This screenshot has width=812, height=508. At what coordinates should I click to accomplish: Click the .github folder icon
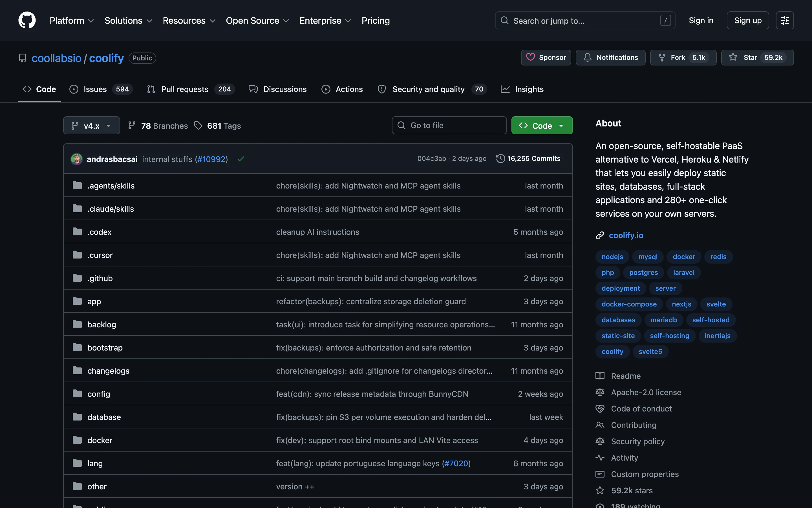pos(77,278)
